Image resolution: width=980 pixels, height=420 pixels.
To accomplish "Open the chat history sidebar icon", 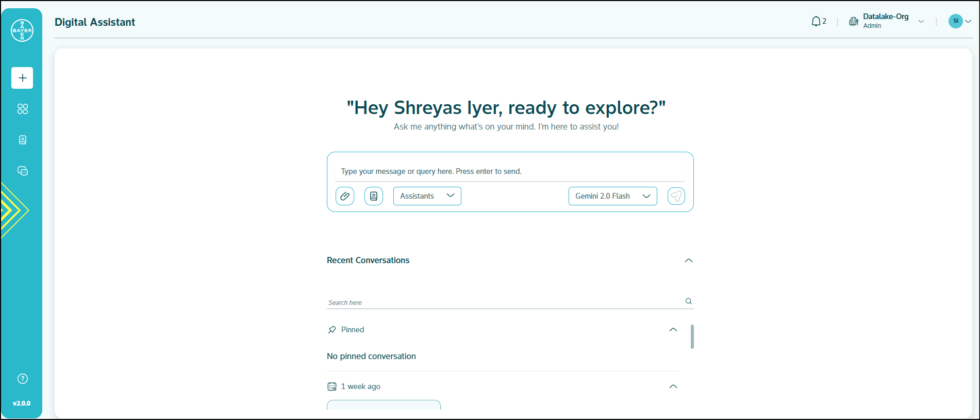I will [x=22, y=171].
